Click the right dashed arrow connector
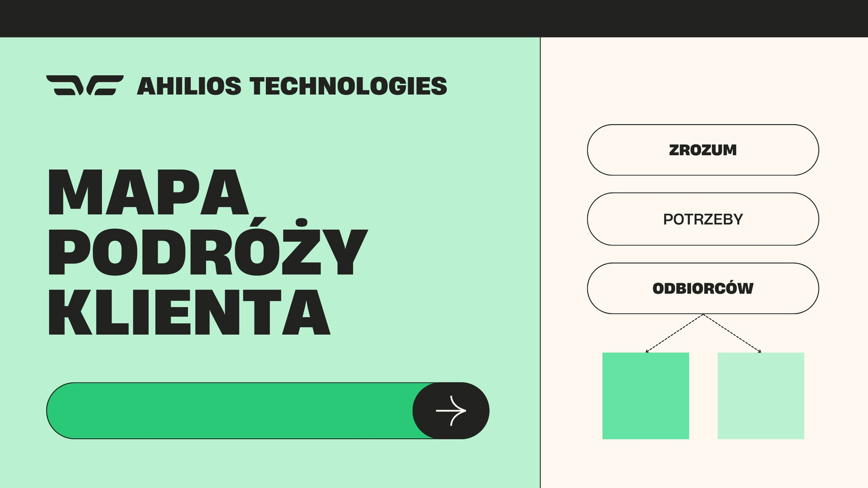Image resolution: width=868 pixels, height=488 pixels. click(x=732, y=333)
